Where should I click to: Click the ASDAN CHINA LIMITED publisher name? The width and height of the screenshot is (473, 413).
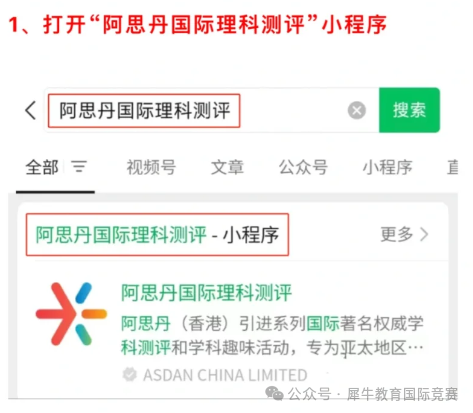[x=225, y=375]
